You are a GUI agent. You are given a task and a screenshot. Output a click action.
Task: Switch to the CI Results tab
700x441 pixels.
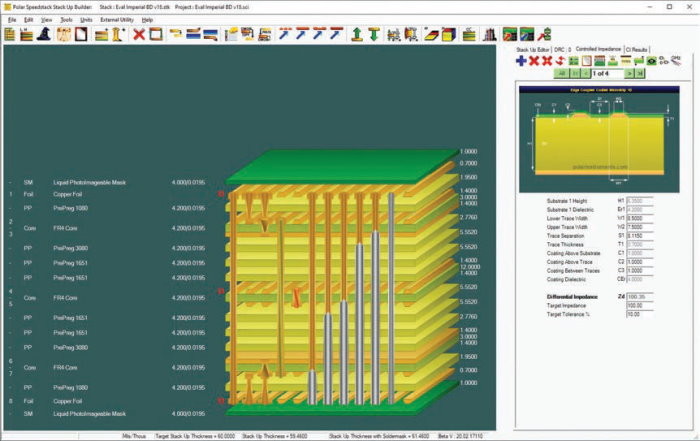coord(637,50)
